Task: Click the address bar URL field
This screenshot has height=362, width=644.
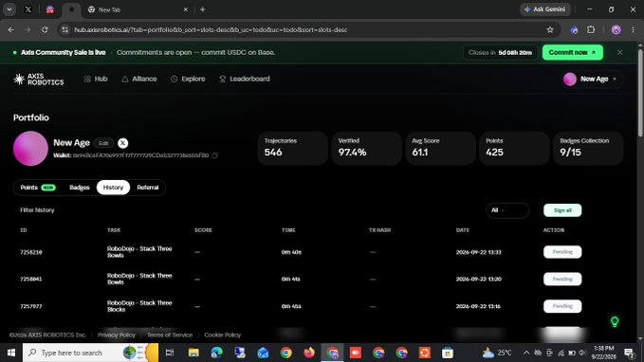Action: 308,30
